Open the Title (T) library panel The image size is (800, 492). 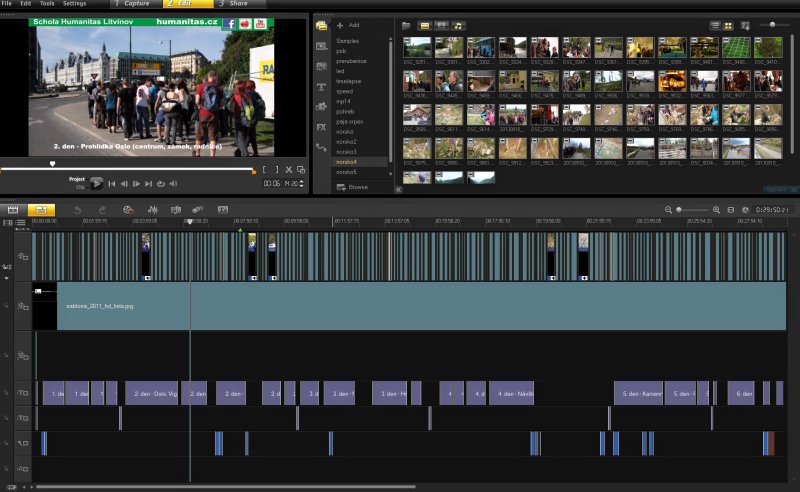click(321, 87)
